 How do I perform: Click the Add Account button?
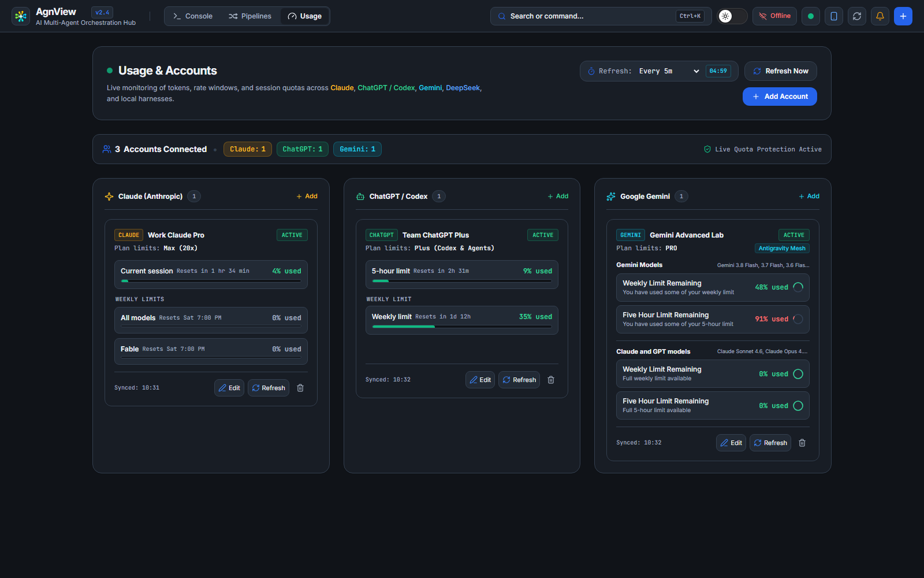[780, 97]
